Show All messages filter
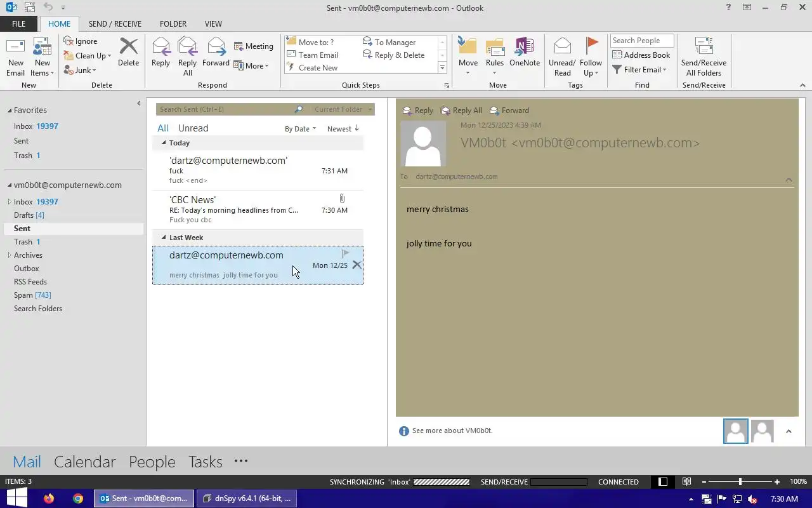 (163, 128)
